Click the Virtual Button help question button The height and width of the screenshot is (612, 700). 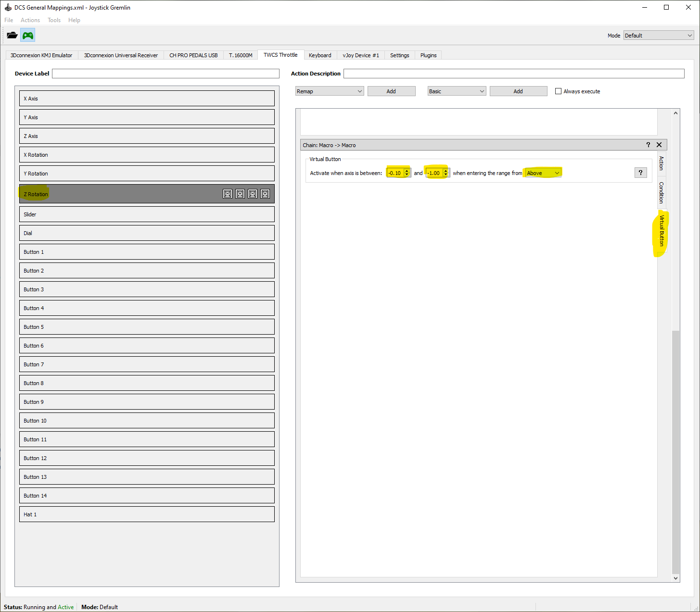[641, 173]
